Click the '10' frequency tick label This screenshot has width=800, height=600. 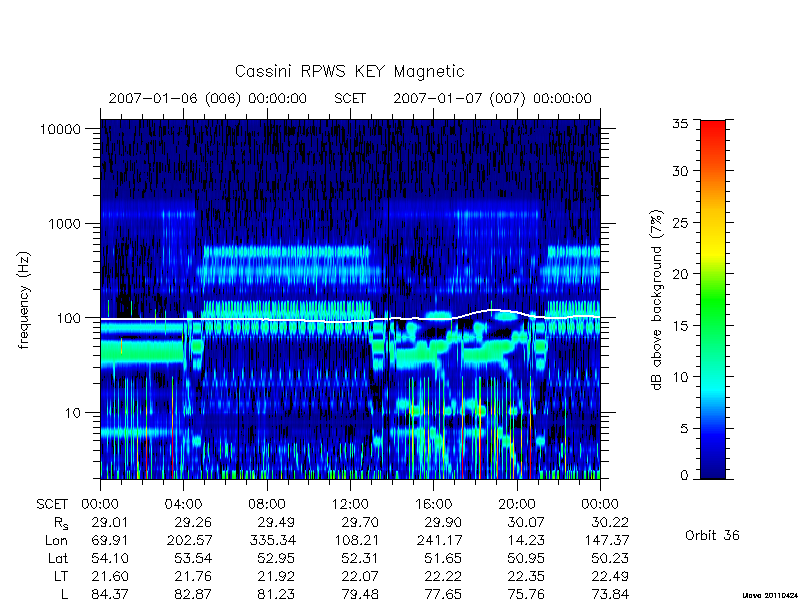coord(72,413)
